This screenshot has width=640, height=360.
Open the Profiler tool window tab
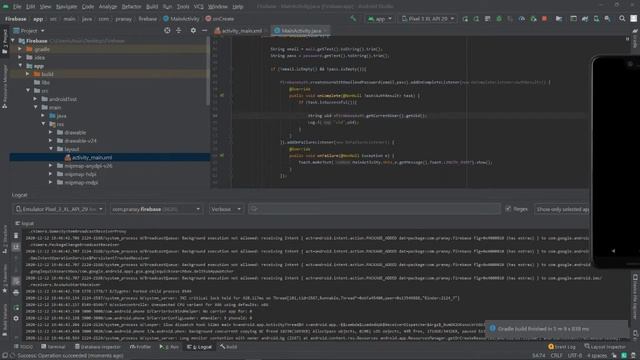140,347
